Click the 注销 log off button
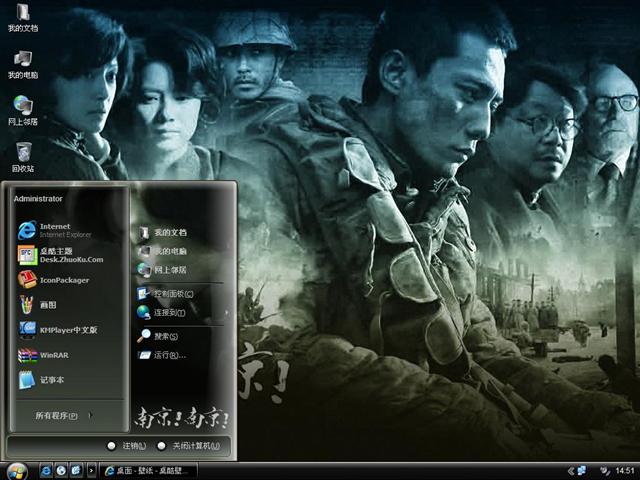This screenshot has width=640, height=480. pyautogui.click(x=127, y=446)
